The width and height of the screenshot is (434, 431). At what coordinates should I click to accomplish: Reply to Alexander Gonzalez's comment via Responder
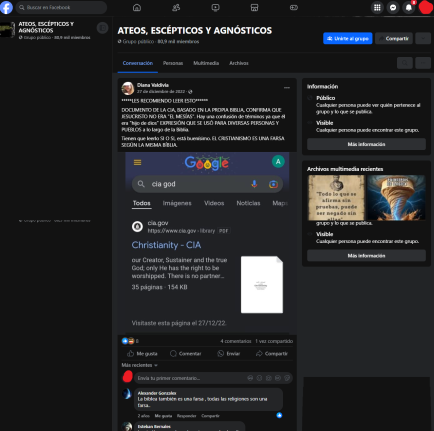[x=186, y=416]
